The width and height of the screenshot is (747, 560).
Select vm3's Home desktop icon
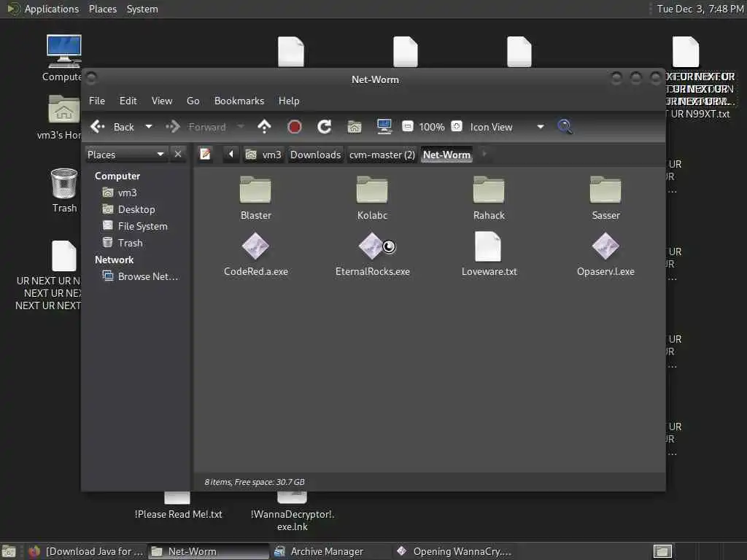64,109
